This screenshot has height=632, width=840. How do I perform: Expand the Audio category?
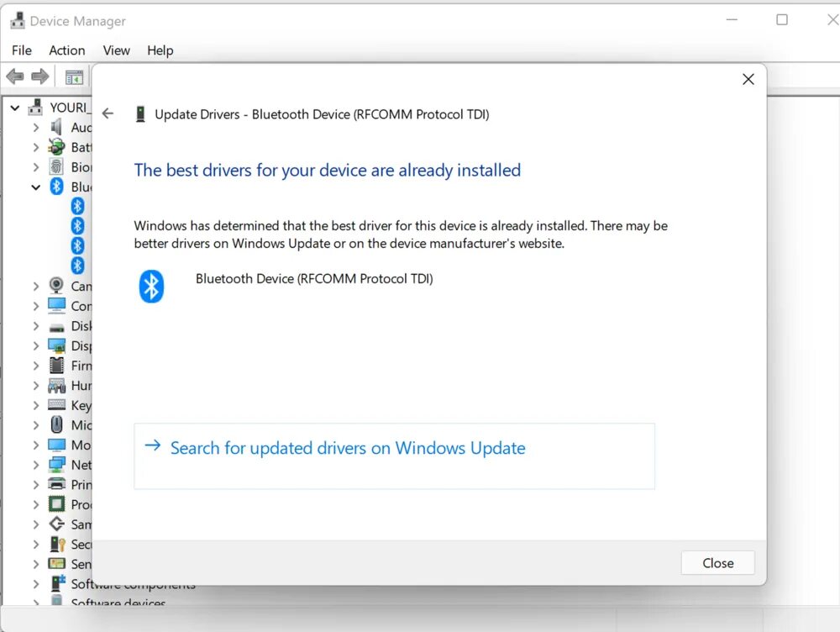pos(36,128)
